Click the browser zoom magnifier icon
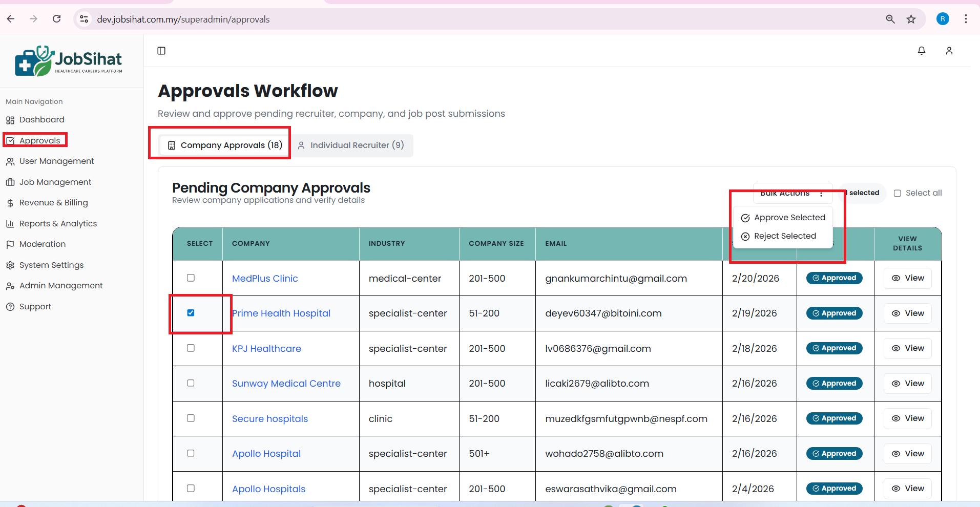 pyautogui.click(x=890, y=19)
